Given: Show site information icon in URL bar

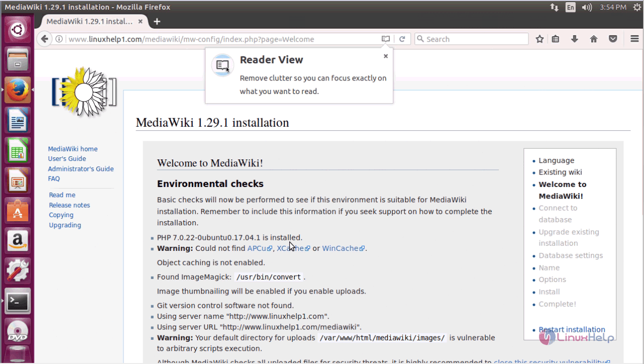Looking at the screenshot, I should 59,39.
